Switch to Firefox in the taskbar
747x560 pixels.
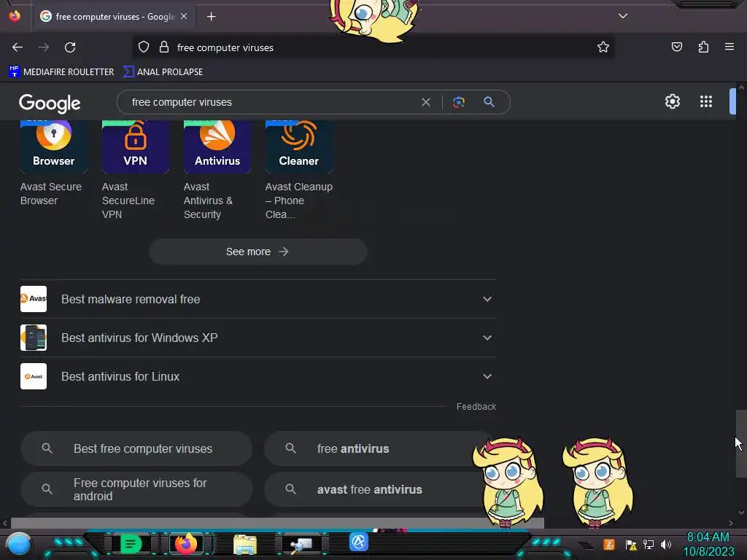coord(186,543)
